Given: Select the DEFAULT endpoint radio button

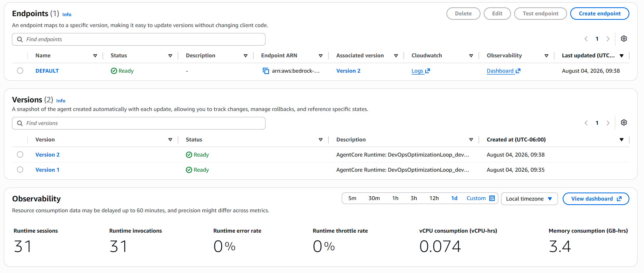Looking at the screenshot, I should [20, 71].
